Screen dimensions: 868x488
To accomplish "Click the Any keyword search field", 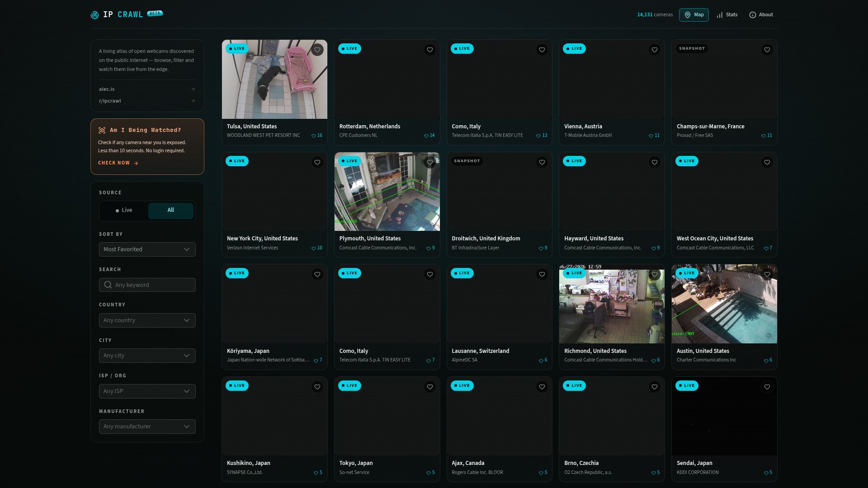I will click(147, 285).
